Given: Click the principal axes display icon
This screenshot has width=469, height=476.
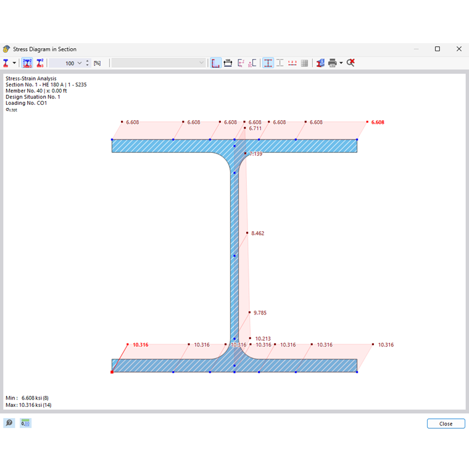Looking at the screenshot, I should click(241, 63).
